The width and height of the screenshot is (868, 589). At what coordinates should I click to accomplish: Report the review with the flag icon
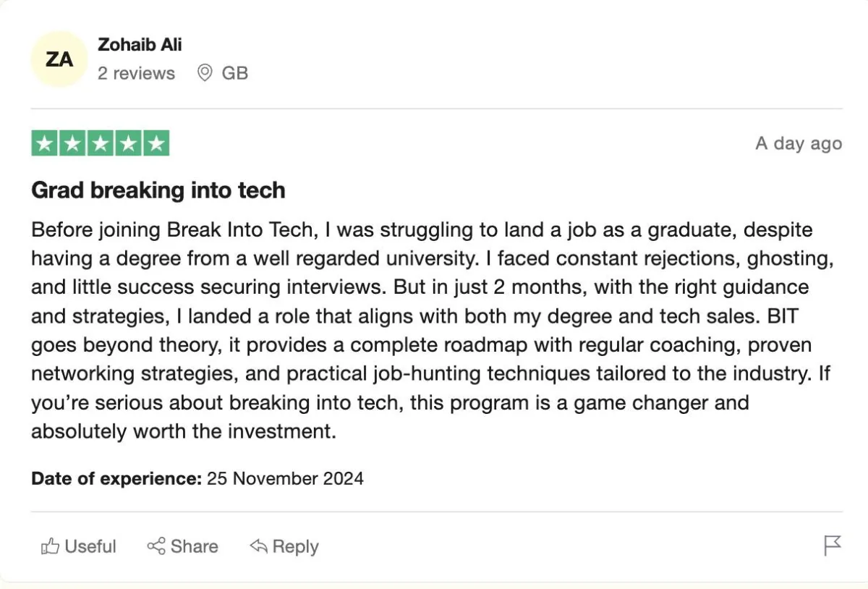833,546
